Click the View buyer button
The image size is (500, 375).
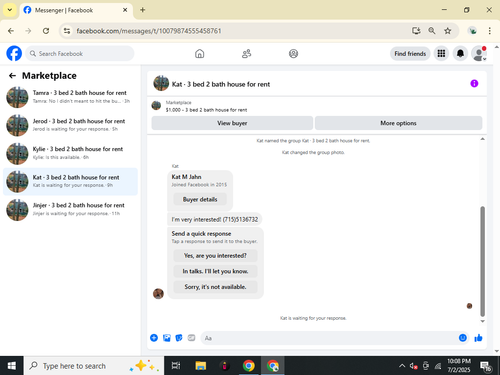point(232,123)
